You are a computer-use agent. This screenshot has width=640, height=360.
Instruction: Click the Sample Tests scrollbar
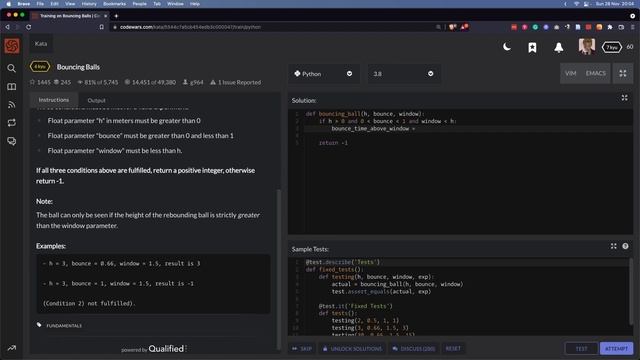point(631,292)
